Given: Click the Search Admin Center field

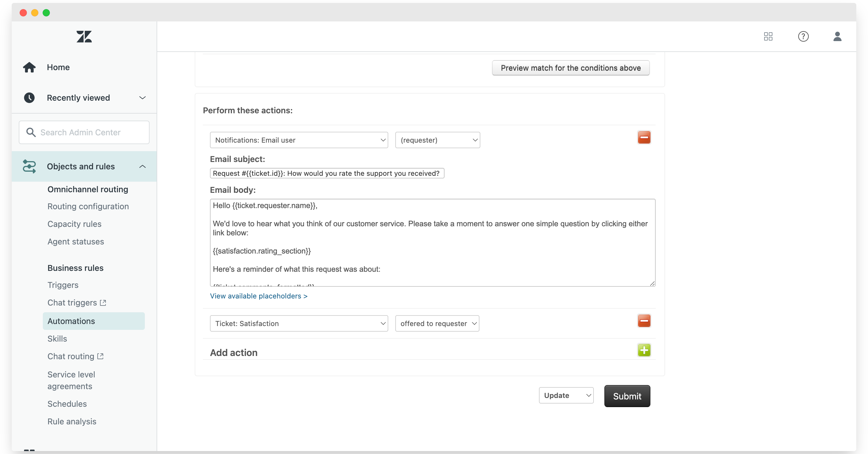Looking at the screenshot, I should click(x=84, y=132).
